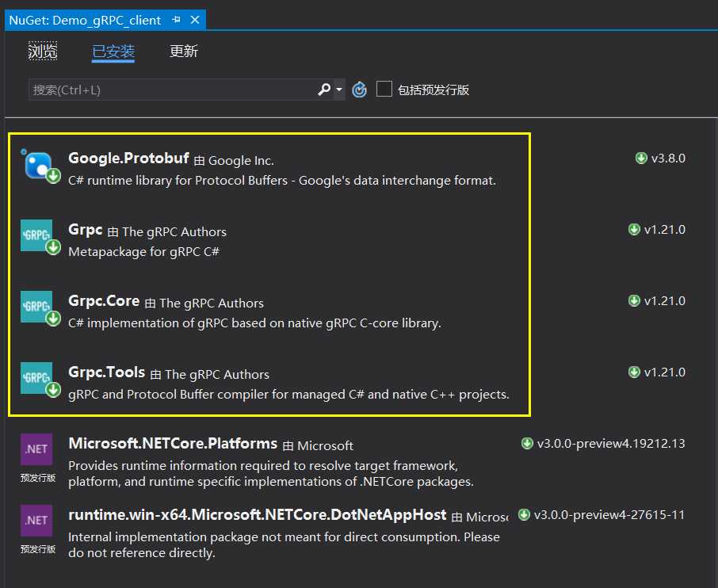The width and height of the screenshot is (718, 588).
Task: Click the installed icon beside v3.8.0
Action: pyautogui.click(x=641, y=158)
